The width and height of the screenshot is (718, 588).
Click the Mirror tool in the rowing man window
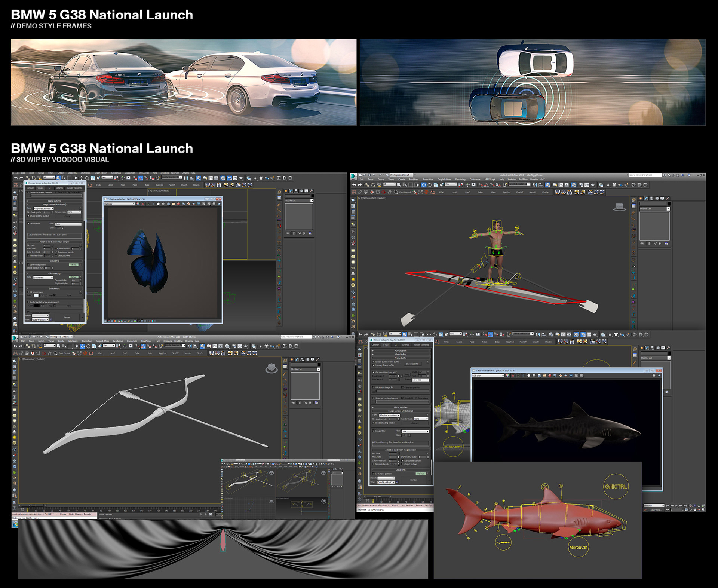point(534,185)
